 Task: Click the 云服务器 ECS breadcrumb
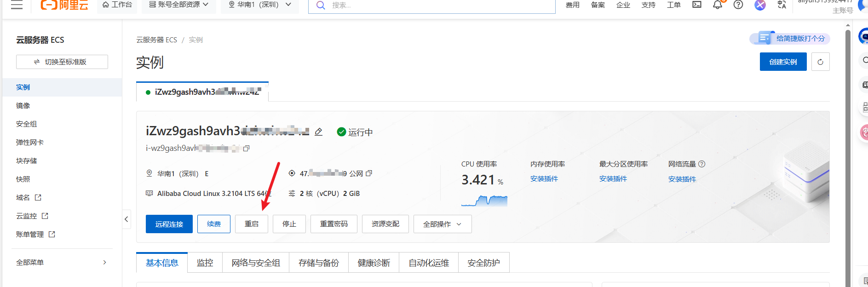tap(156, 40)
